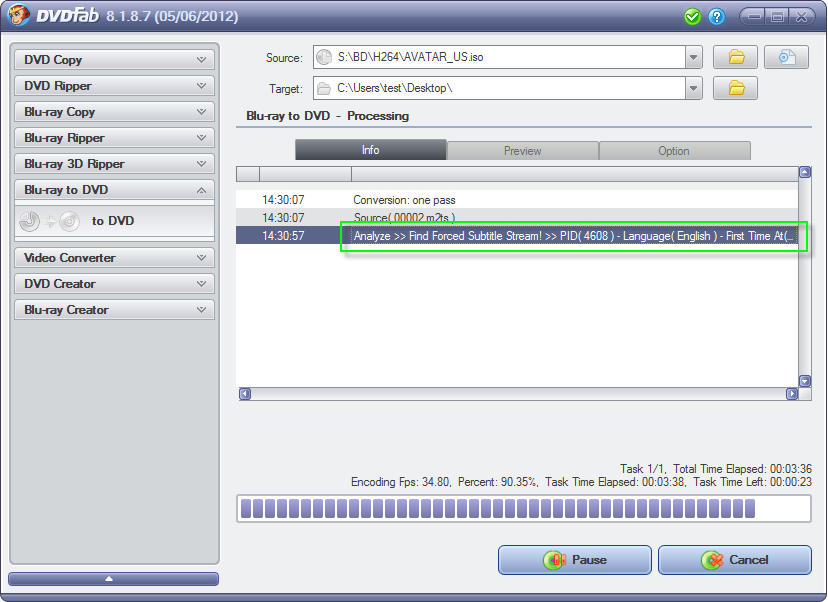
Task: Click the Blu-ray to DVD disc conversion icon
Action: click(x=50, y=221)
